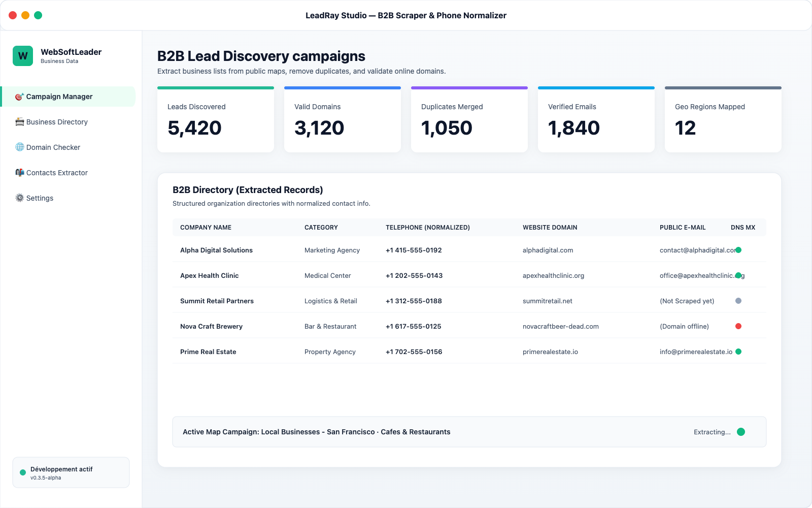Click the Valid Domains stat card
812x508 pixels.
coord(343,119)
